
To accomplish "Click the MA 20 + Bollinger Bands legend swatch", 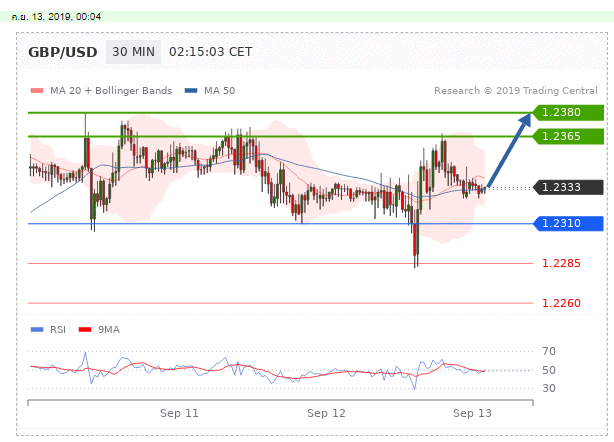I will [x=37, y=91].
